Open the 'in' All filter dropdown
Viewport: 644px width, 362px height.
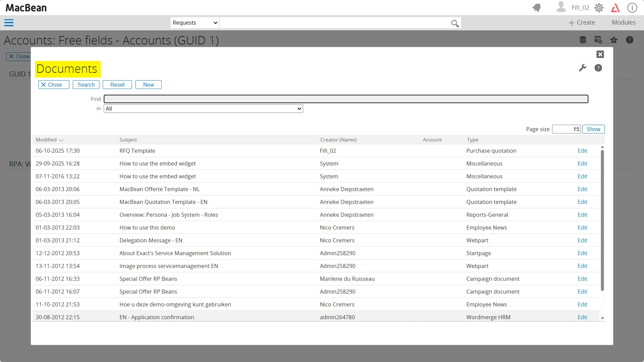coord(203,109)
